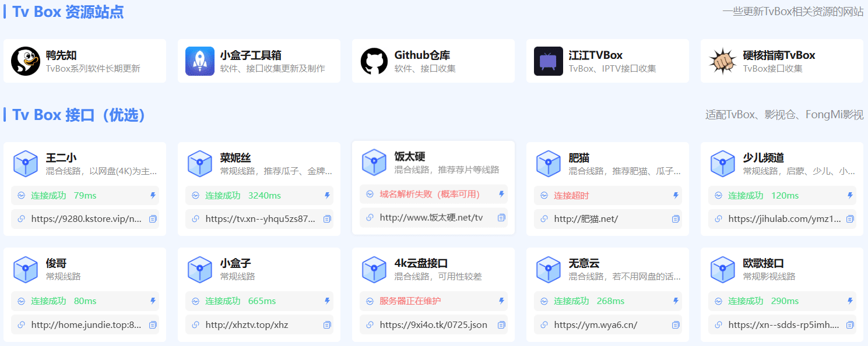Select the http://xhztv.top/xhz URL text
The height and width of the screenshot is (346, 868).
[247, 325]
